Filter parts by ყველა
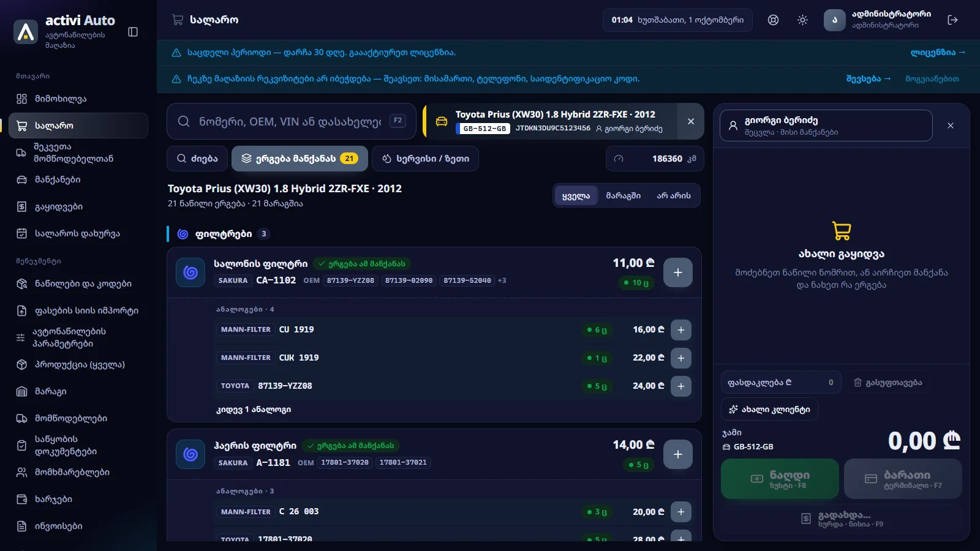This screenshot has width=980, height=551. (x=576, y=196)
